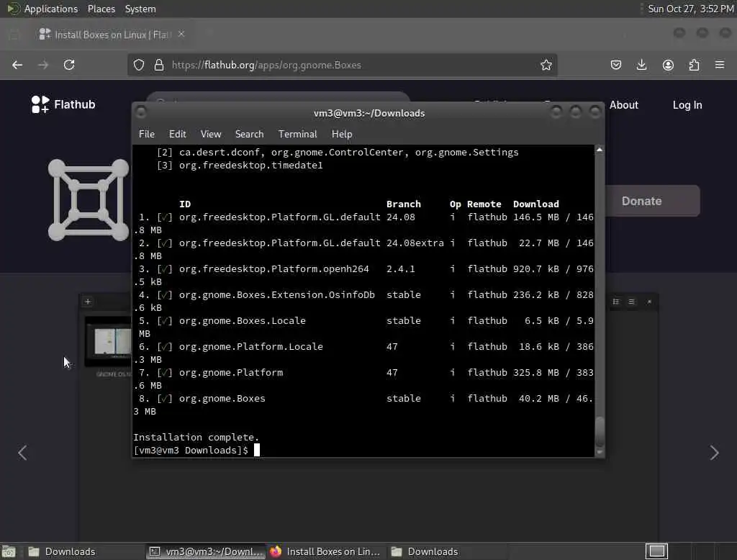Click the terminal command prompt line

point(196,450)
